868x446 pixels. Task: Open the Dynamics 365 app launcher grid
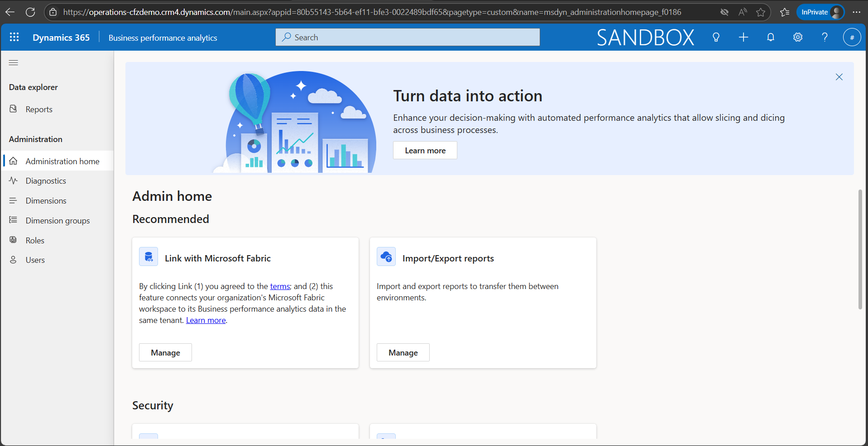[14, 37]
